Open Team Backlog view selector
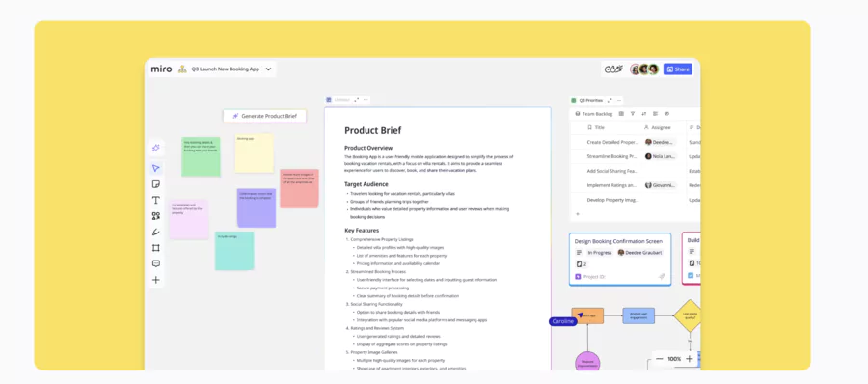Screen dimensions: 868x384 pos(594,114)
